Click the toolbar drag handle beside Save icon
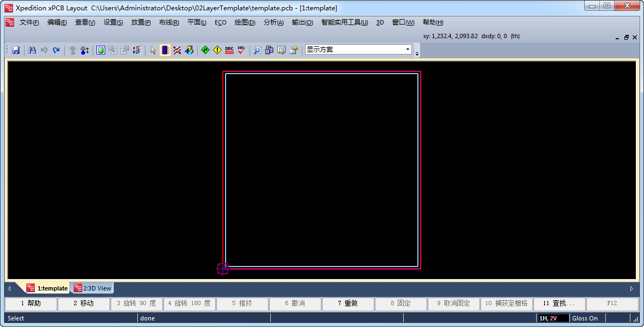Screen dimensions: 644x327 click(x=7, y=50)
